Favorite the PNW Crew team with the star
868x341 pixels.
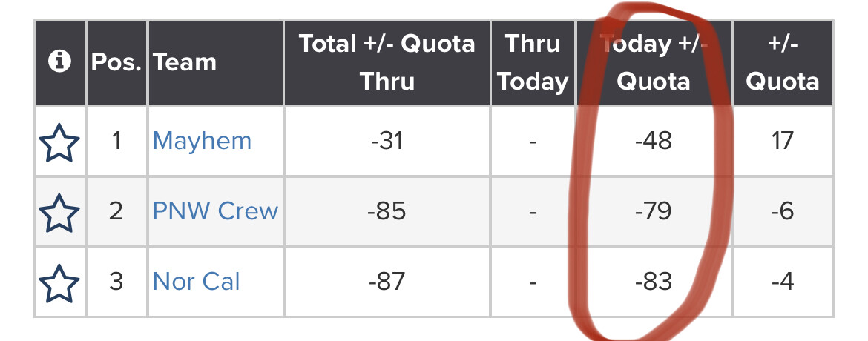(x=59, y=212)
